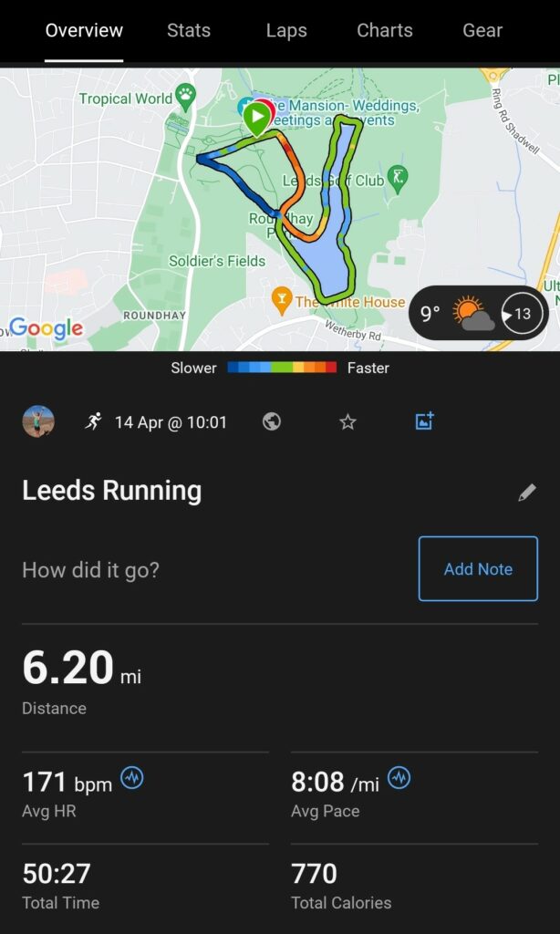Select the Leeds Golf Club pin

click(397, 177)
